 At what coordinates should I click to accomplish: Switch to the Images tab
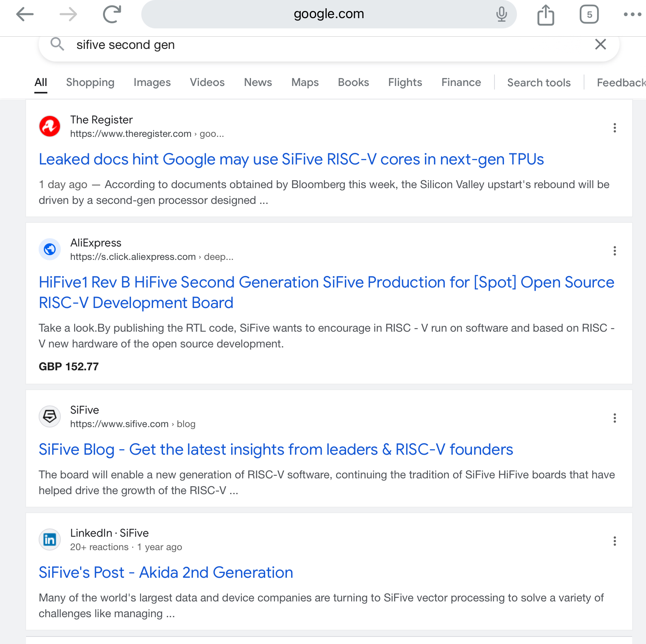click(x=152, y=82)
